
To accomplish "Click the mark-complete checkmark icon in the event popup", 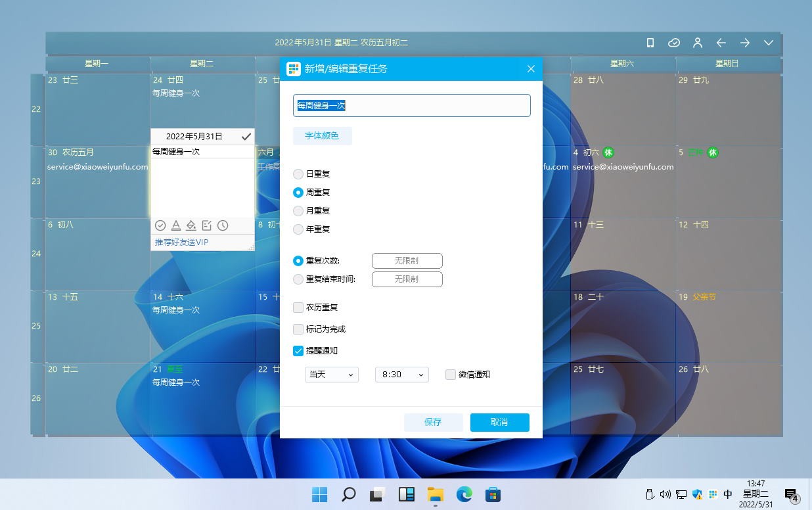I will 160,225.
